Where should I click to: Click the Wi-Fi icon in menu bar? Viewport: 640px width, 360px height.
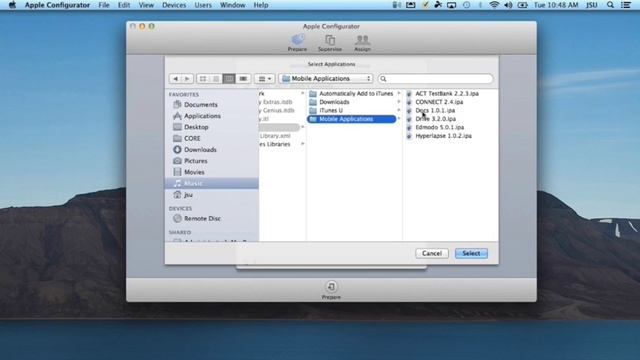[x=494, y=5]
